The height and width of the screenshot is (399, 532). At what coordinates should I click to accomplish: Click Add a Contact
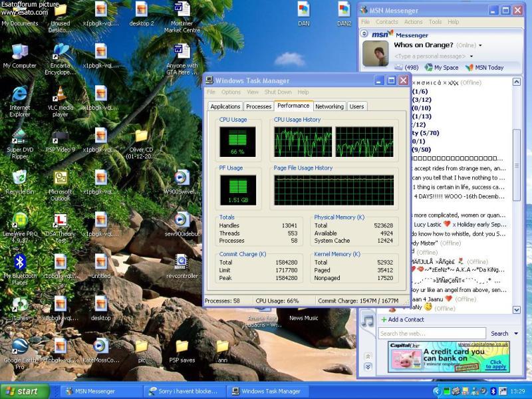tap(402, 320)
